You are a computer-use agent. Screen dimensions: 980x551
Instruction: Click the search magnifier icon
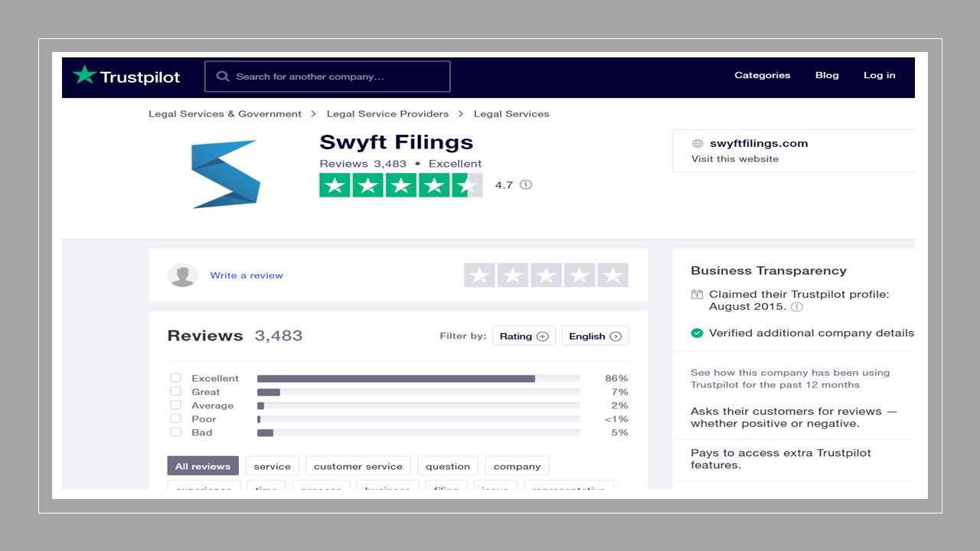pos(224,77)
